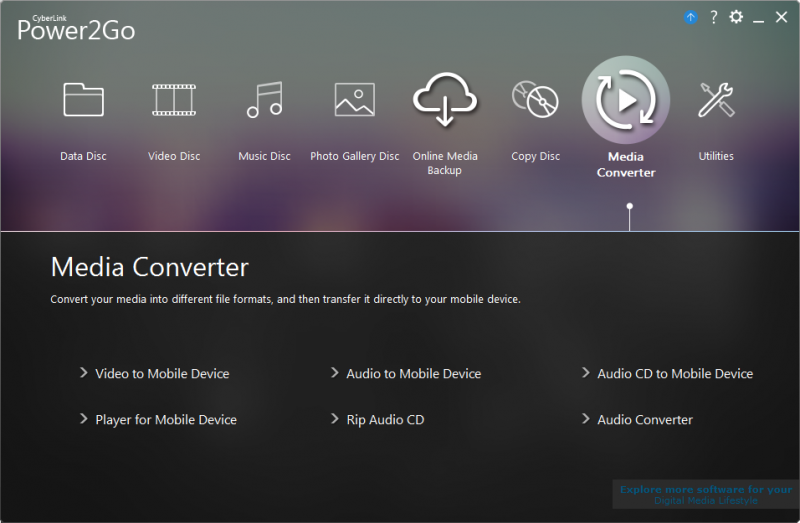
Task: Click chevron beside Audio Converter
Action: point(586,419)
